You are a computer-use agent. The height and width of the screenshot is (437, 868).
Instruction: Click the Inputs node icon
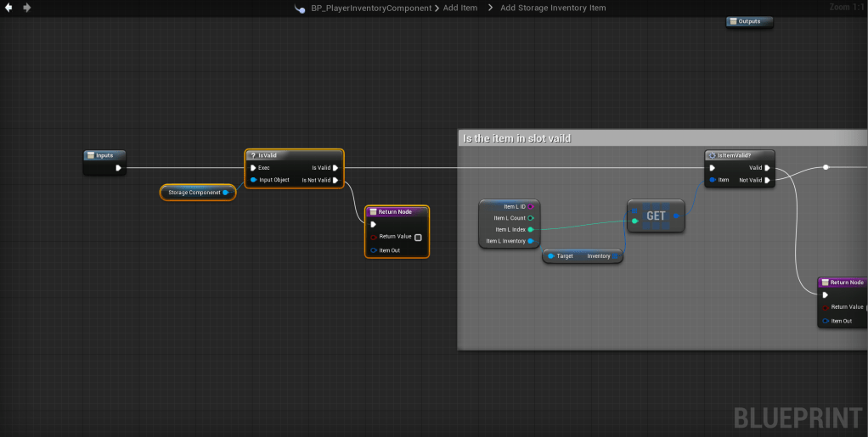pos(90,155)
